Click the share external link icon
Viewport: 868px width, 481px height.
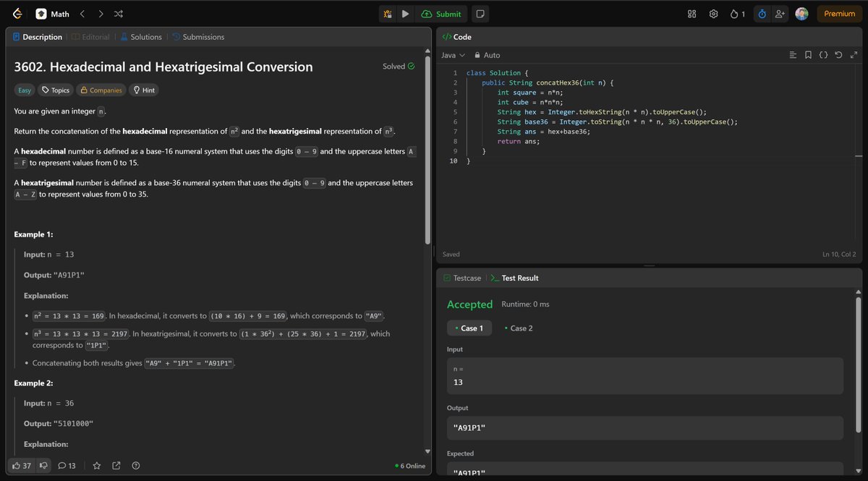coord(116,466)
